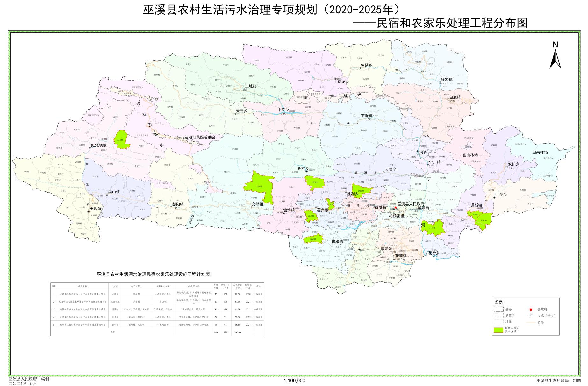Click the 白鹿镇 town label
Viewport: 588px width, 386px height.
pos(455,97)
